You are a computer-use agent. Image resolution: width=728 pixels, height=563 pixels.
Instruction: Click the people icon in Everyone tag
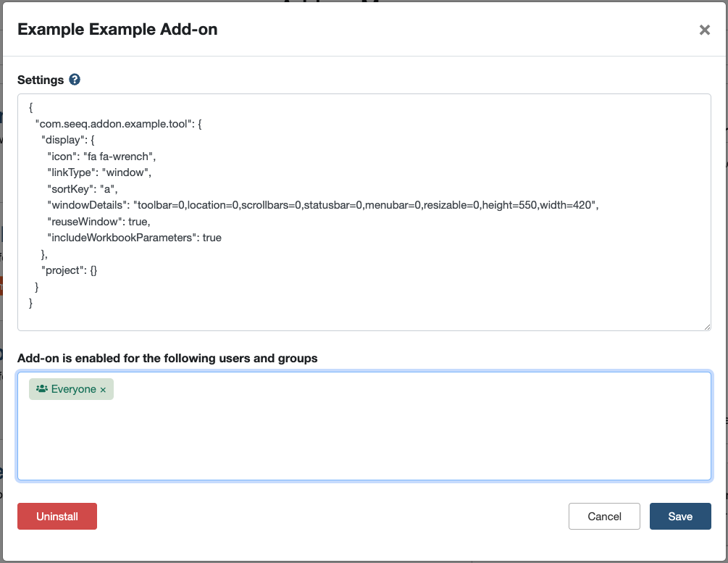click(42, 389)
